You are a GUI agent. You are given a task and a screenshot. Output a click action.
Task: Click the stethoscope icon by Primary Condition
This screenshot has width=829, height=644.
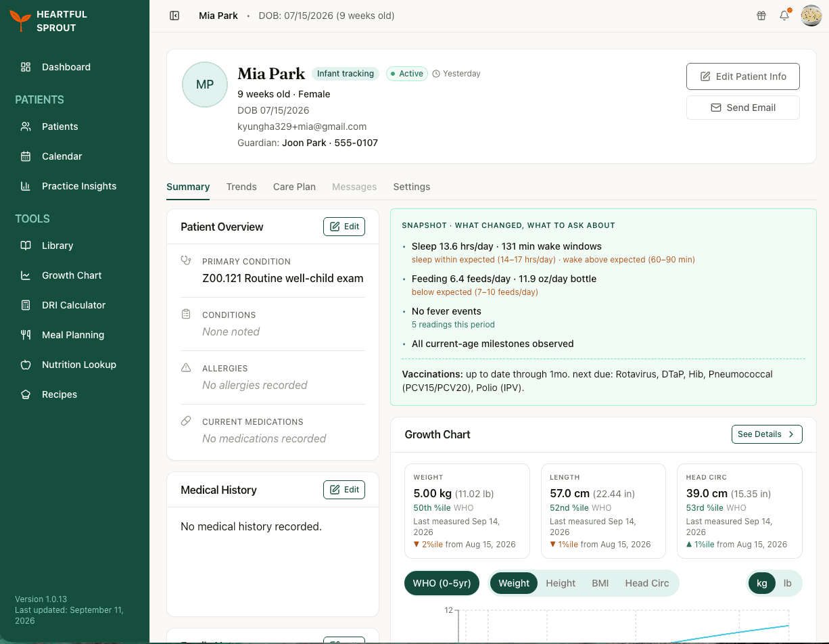pyautogui.click(x=186, y=260)
